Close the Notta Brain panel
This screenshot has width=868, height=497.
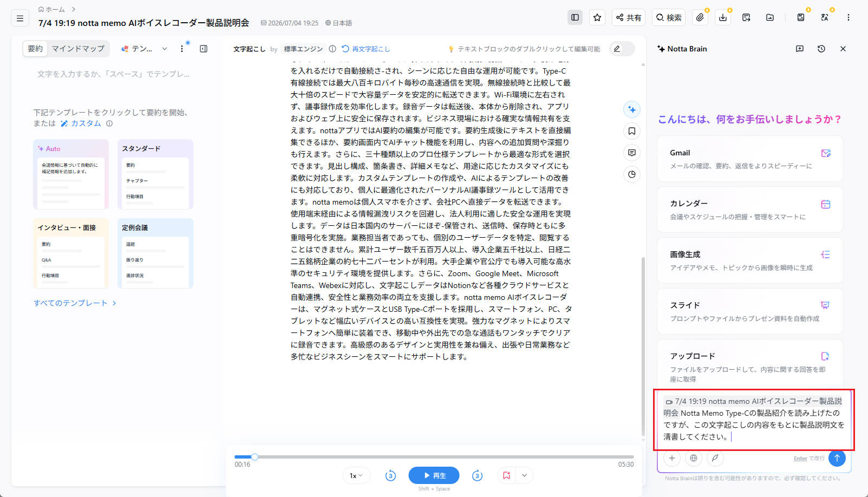point(843,49)
